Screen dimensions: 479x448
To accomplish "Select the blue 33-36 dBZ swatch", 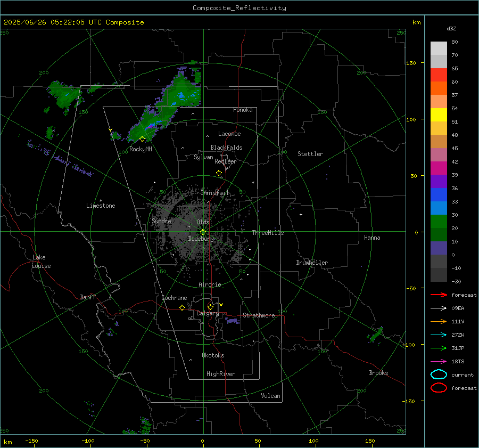I will tap(439, 194).
